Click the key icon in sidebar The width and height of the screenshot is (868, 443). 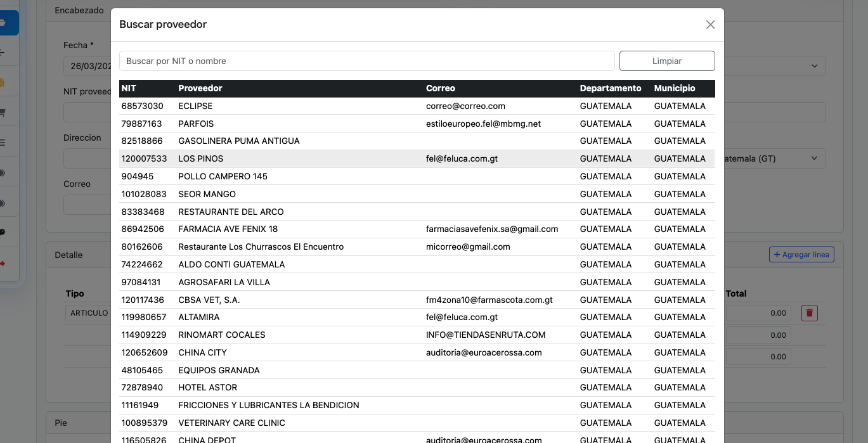3,233
